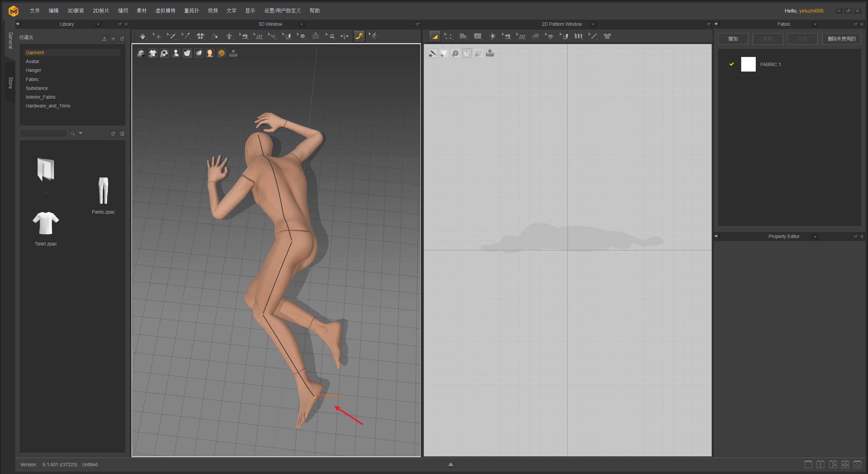Open the 虚拟模特 menu

tap(165, 11)
